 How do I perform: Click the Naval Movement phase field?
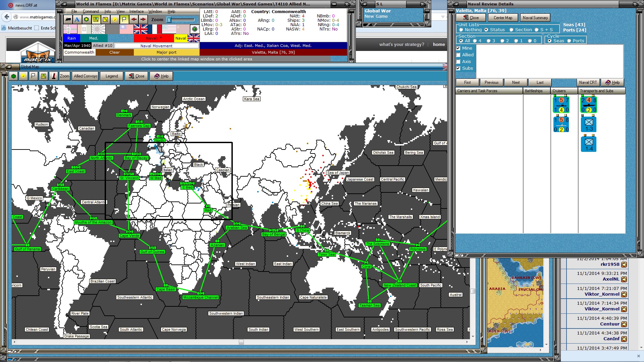click(157, 46)
